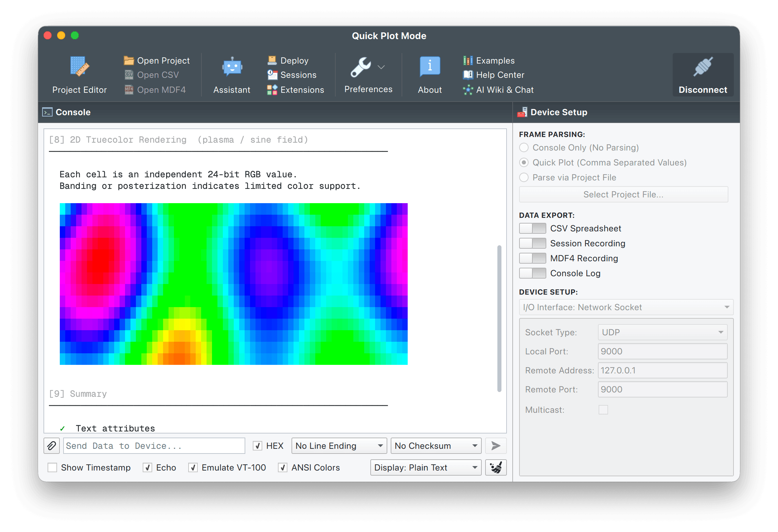Click "[8] 2D Truecolor Rendering" heading

[x=118, y=140]
